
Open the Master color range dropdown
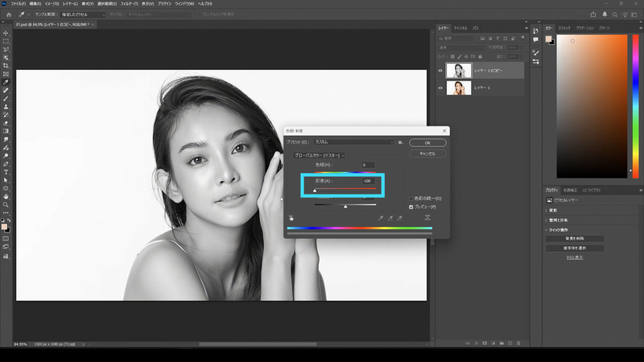point(319,155)
